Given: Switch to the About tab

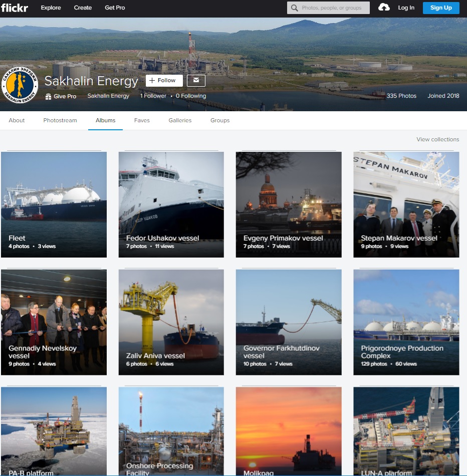Looking at the screenshot, I should point(17,120).
